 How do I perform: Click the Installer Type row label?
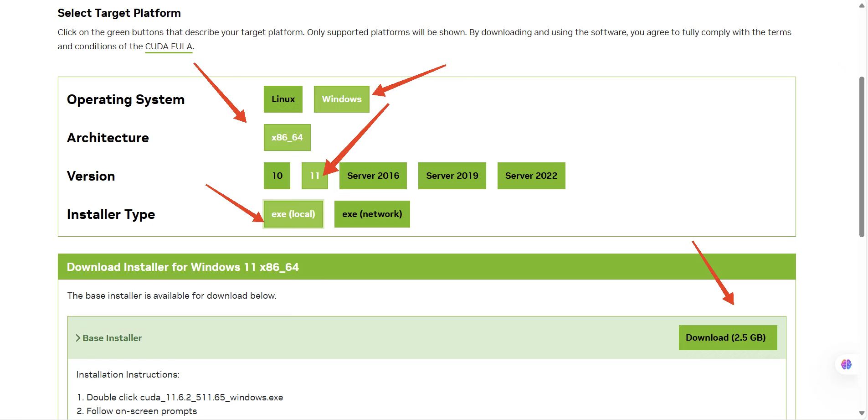pyautogui.click(x=111, y=214)
